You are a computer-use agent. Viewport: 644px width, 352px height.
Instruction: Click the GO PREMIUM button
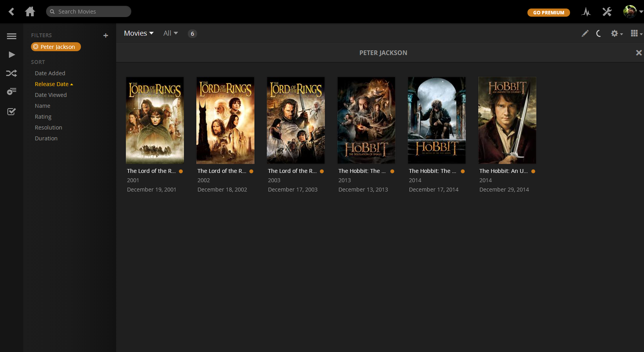tap(548, 12)
